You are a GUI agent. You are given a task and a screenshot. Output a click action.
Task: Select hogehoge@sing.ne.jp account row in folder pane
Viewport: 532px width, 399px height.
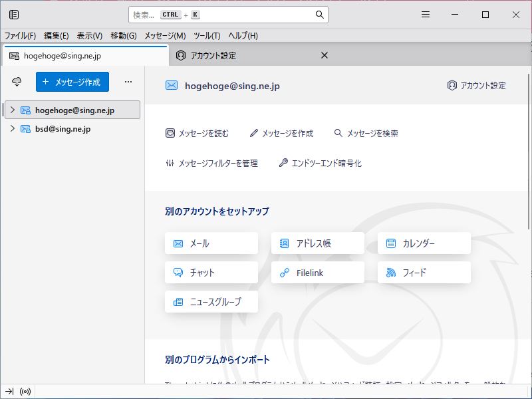(72, 110)
